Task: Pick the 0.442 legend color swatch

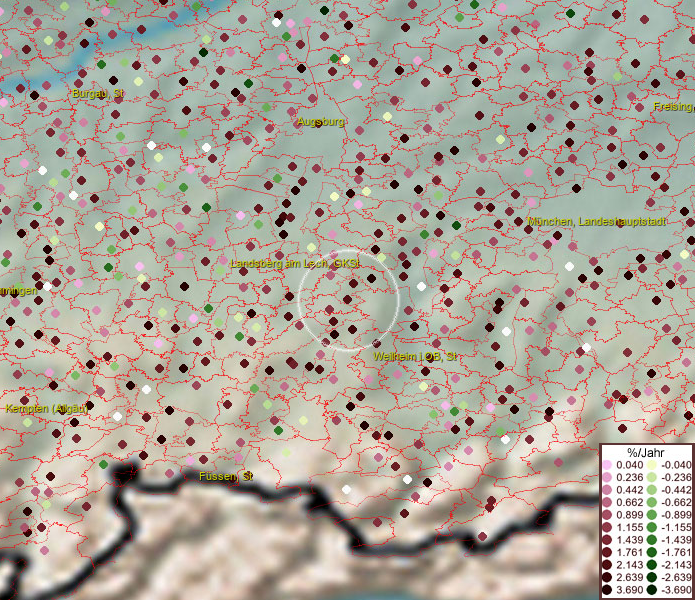Action: pyautogui.click(x=607, y=490)
